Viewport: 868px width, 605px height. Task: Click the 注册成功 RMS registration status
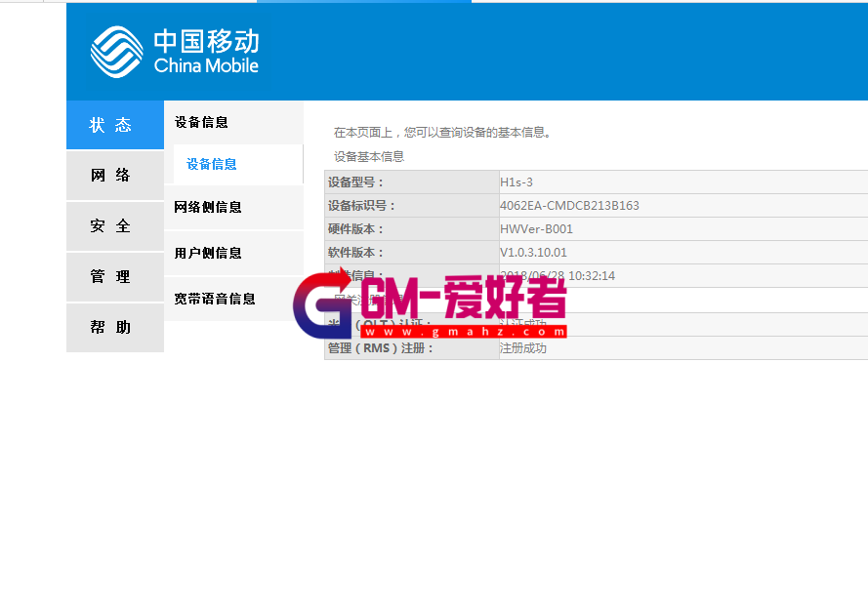point(523,348)
